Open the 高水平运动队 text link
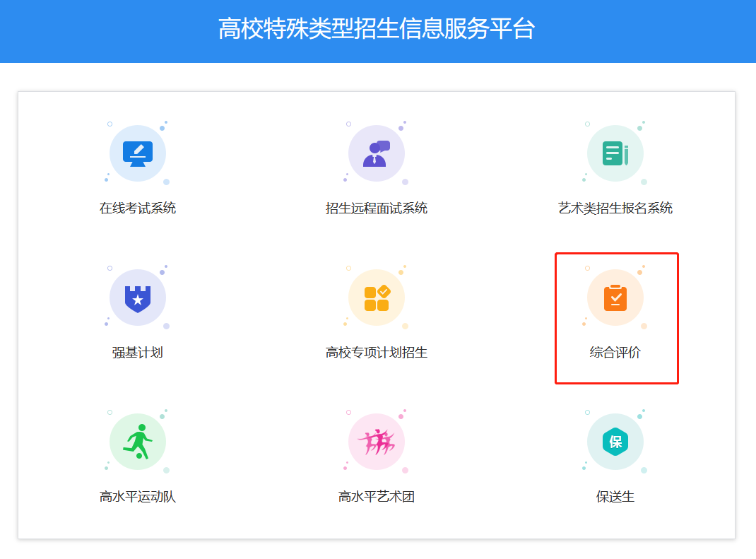Image resolution: width=756 pixels, height=559 pixels. [x=137, y=497]
